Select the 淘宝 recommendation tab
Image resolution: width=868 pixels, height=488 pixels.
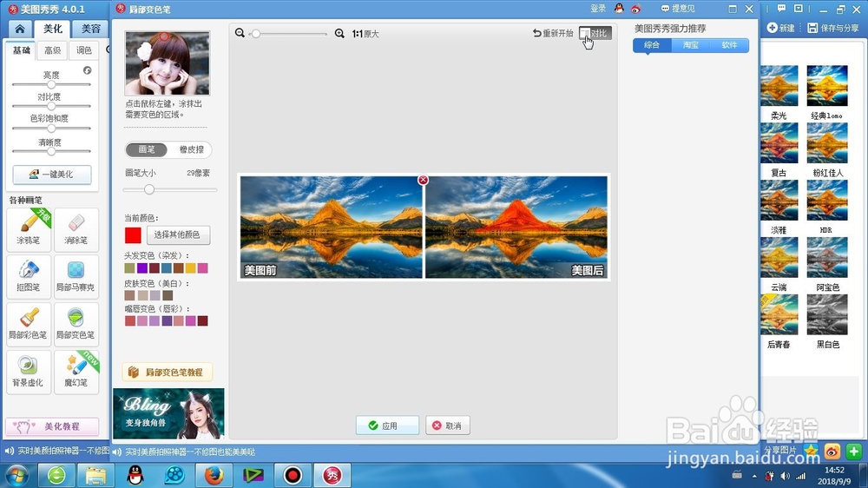click(691, 45)
